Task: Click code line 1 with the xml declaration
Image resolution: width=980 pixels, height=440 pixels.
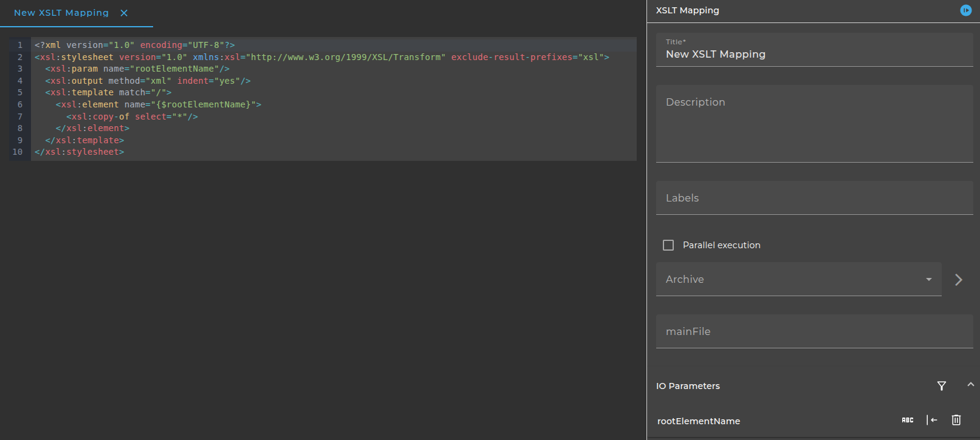Action: click(x=134, y=45)
